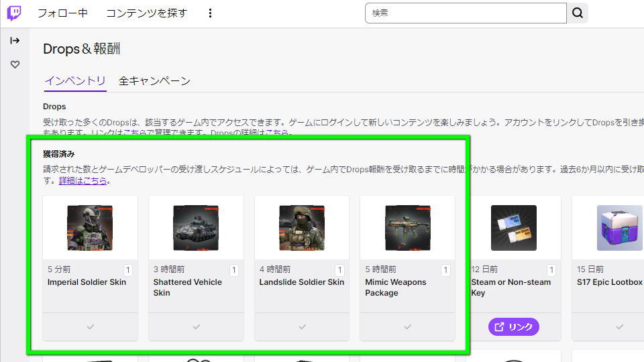Open the Landslide Soldier Skin thumbnail

coord(302,228)
